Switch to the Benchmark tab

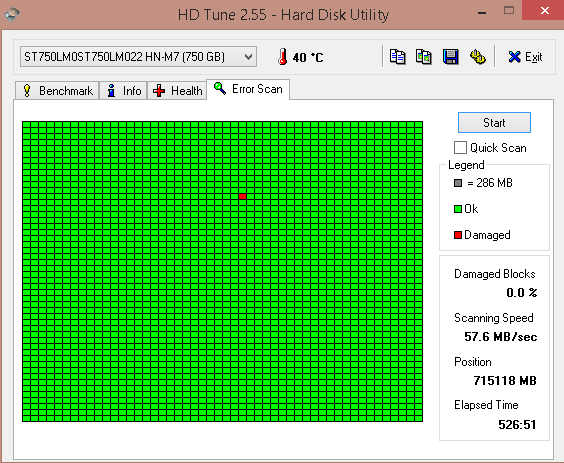point(57,91)
